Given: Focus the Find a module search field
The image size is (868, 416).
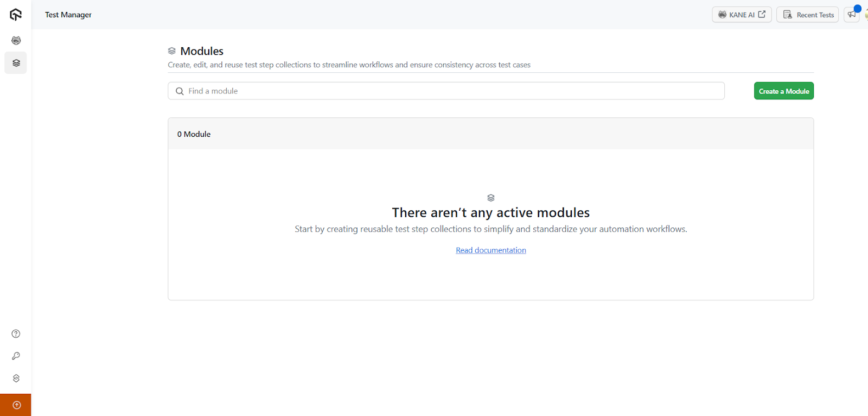Looking at the screenshot, I should (446, 91).
